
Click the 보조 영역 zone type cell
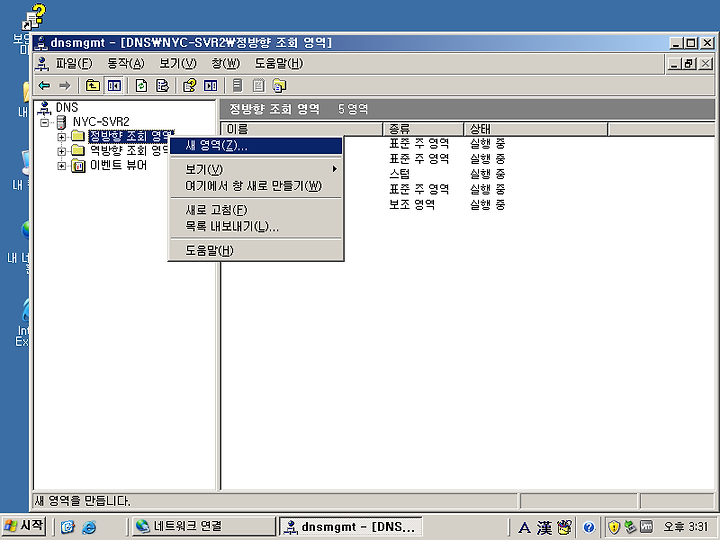click(412, 204)
